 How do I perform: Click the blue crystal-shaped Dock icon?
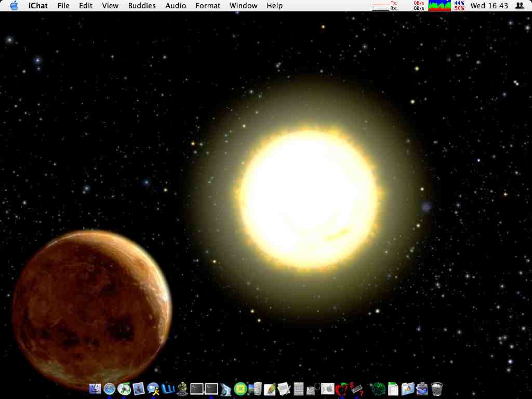[x=225, y=389]
